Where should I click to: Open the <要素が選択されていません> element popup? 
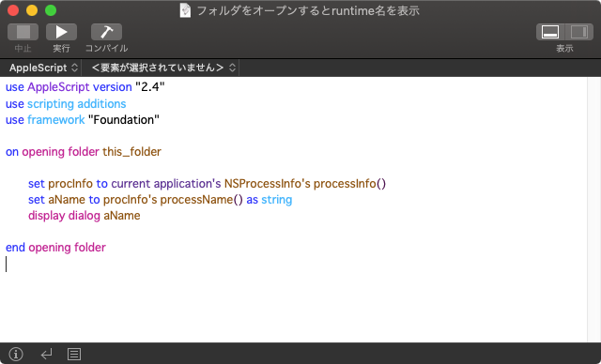(162, 68)
